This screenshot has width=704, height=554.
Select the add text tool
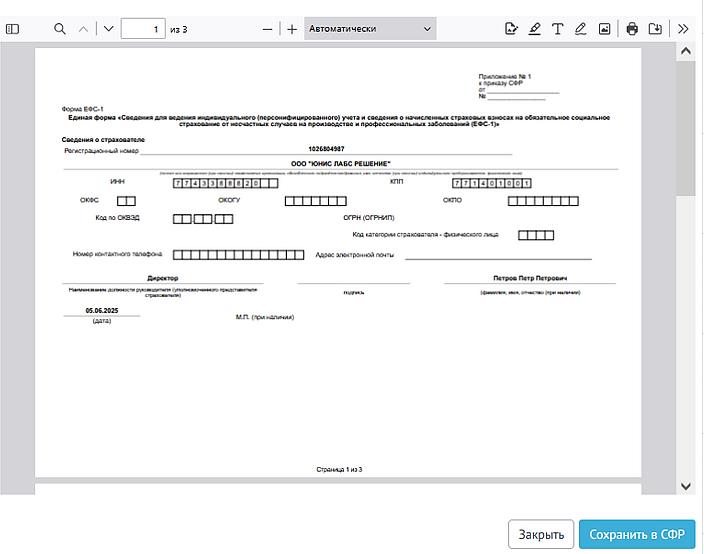pyautogui.click(x=558, y=29)
